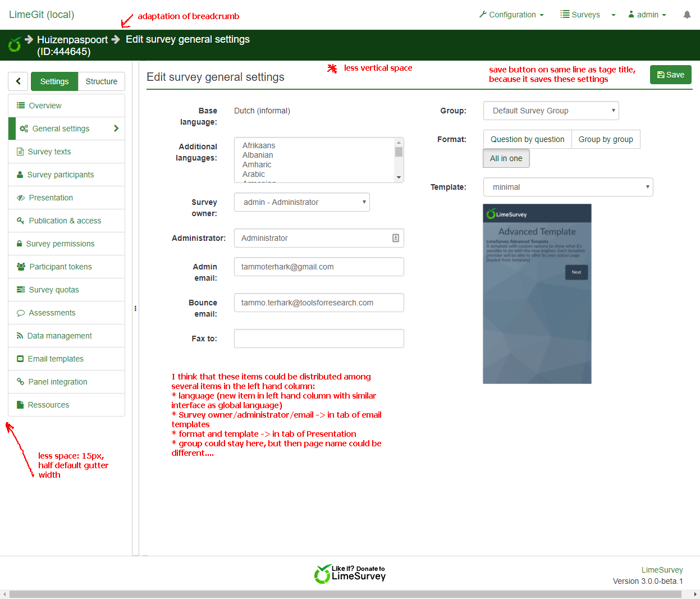This screenshot has height=599, width=700.
Task: Click the contact card icon in Administrator field
Action: click(x=395, y=238)
